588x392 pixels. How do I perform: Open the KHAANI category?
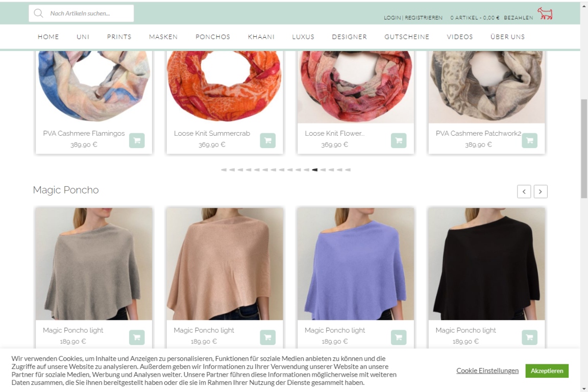tap(261, 37)
